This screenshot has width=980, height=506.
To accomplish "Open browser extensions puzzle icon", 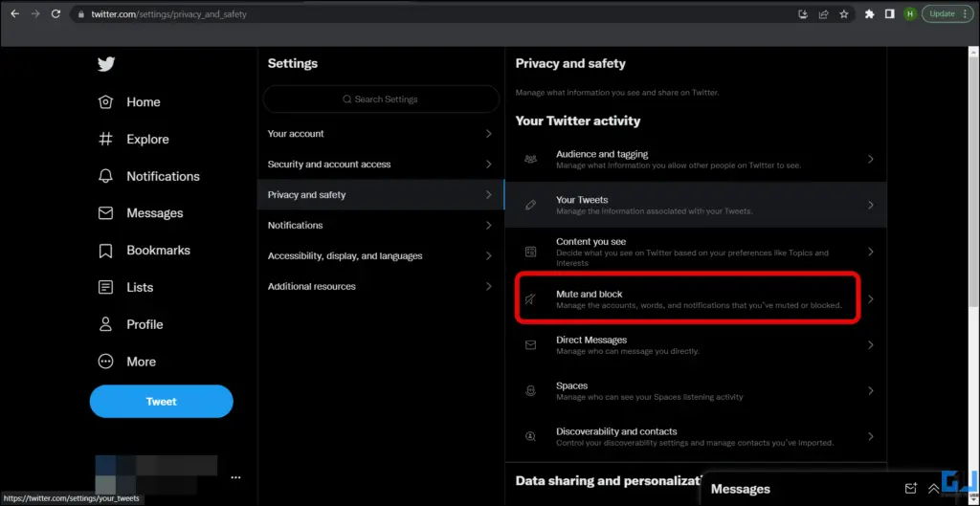I will pyautogui.click(x=869, y=13).
